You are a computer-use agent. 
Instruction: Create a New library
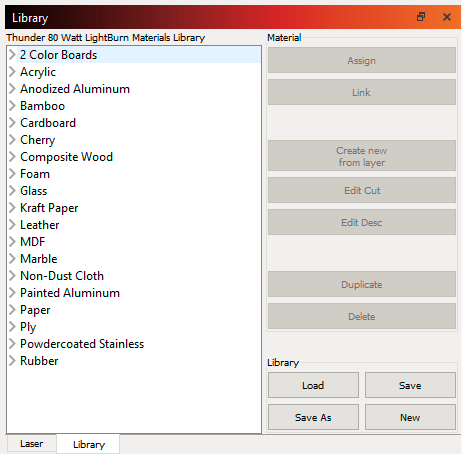pyautogui.click(x=410, y=417)
